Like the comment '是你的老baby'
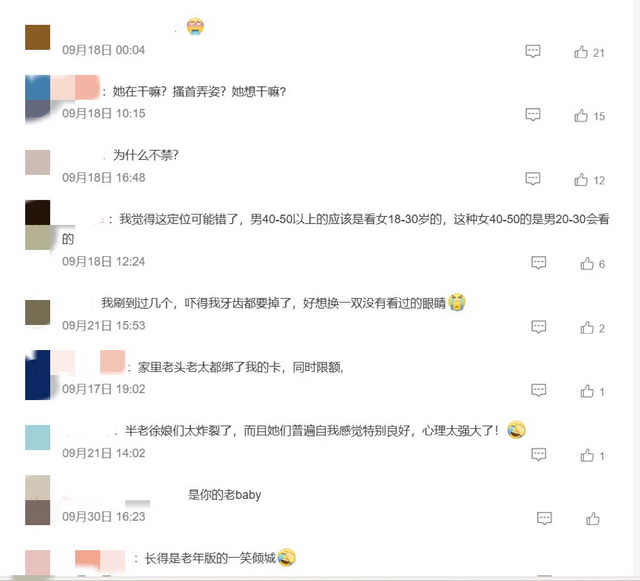640x581 pixels. pos(593,519)
